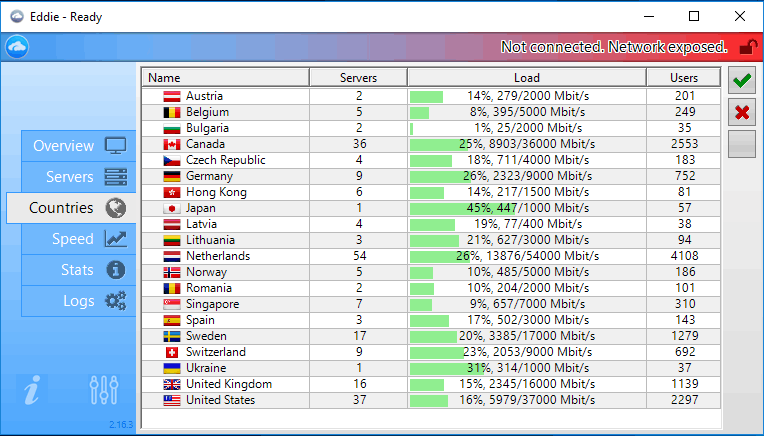Click the load text '16%, 5979/37000 Mbit/s'
The width and height of the screenshot is (764, 436).
tap(527, 400)
